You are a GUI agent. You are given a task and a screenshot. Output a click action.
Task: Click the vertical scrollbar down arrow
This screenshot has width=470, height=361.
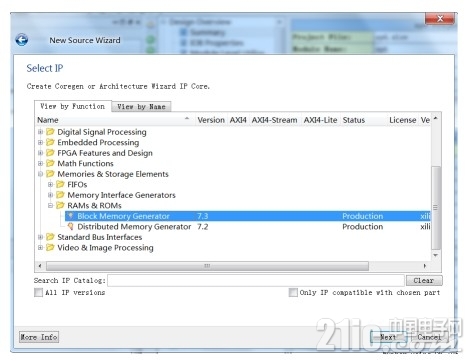(435, 255)
